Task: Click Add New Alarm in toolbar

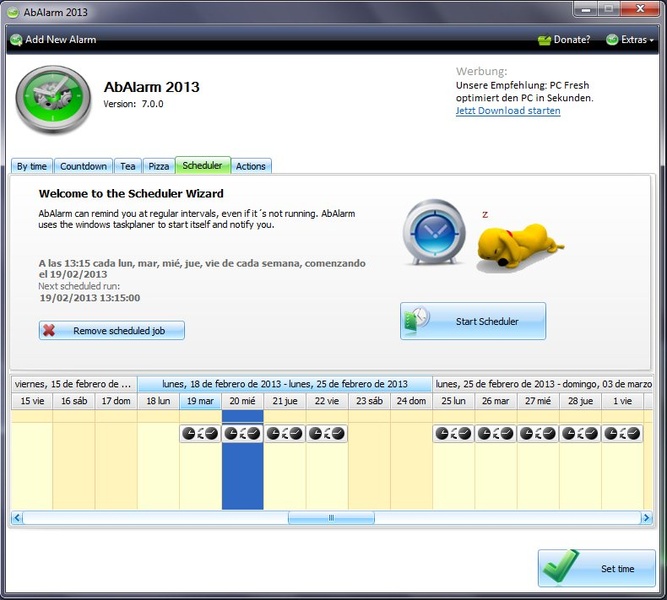Action: [x=53, y=40]
